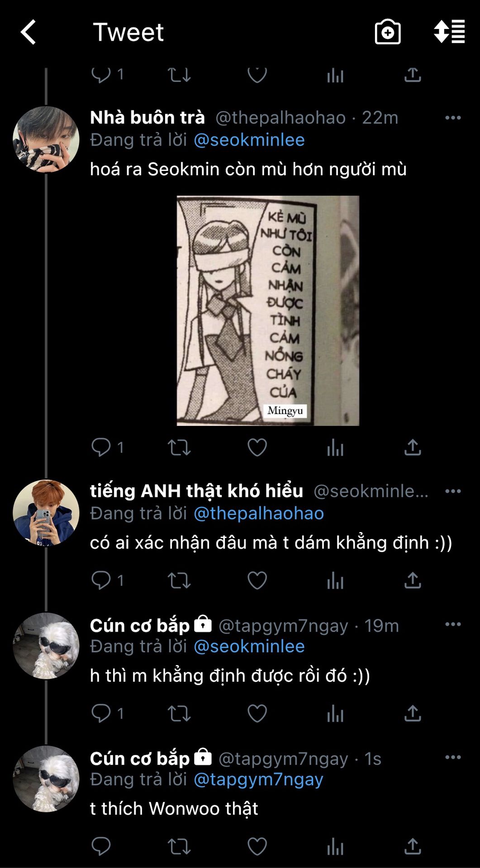Open the reply sorting icon in header

coord(449,32)
